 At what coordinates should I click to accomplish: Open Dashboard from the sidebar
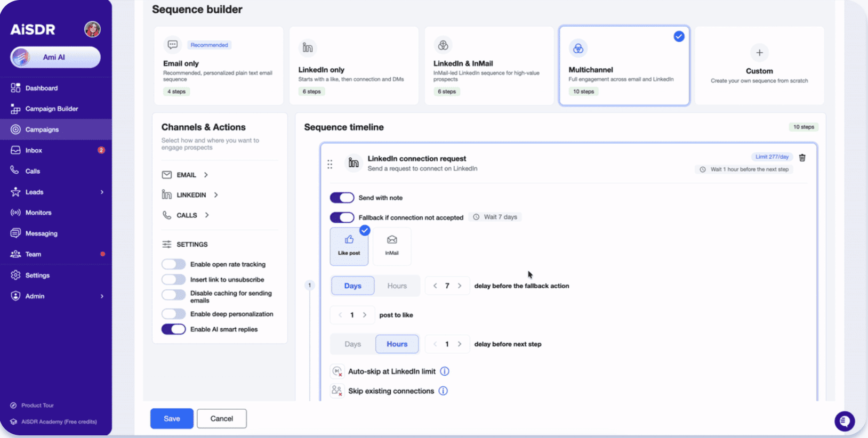41,88
